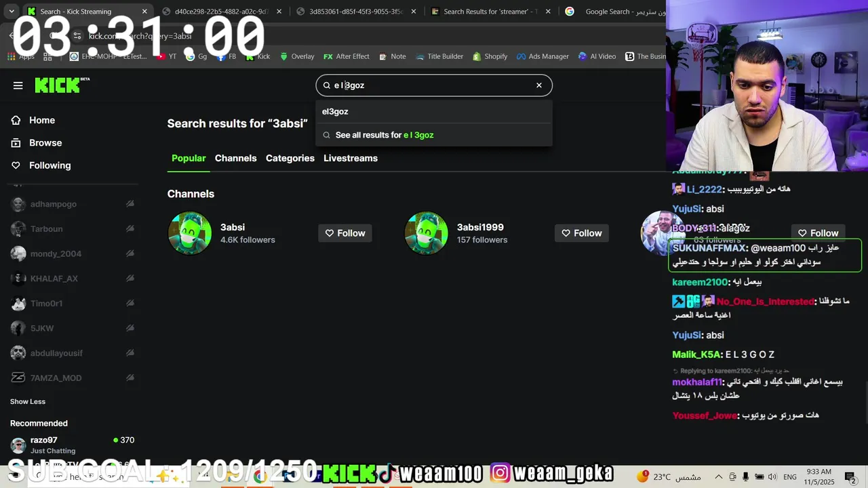
Task: Switch to the Livestreams tab
Action: click(351, 158)
